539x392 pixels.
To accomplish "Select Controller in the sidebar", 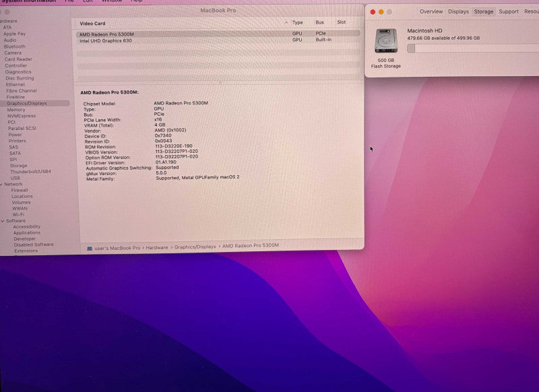I will click(x=16, y=65).
